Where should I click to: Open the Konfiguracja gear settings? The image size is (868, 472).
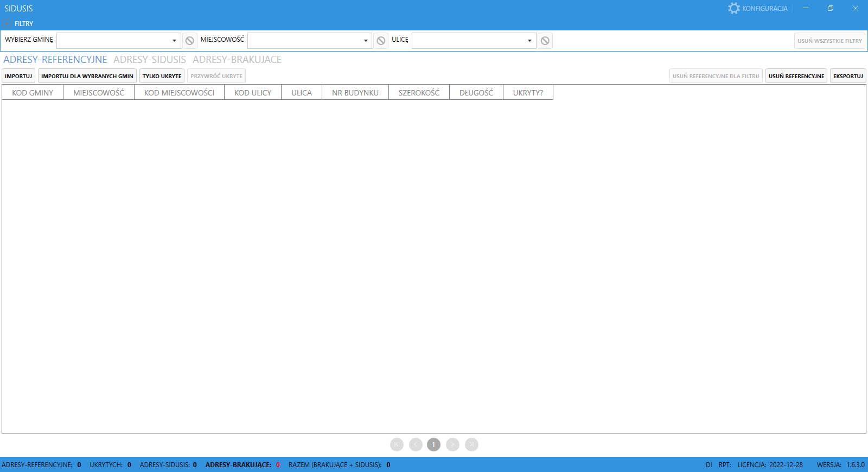click(x=733, y=8)
